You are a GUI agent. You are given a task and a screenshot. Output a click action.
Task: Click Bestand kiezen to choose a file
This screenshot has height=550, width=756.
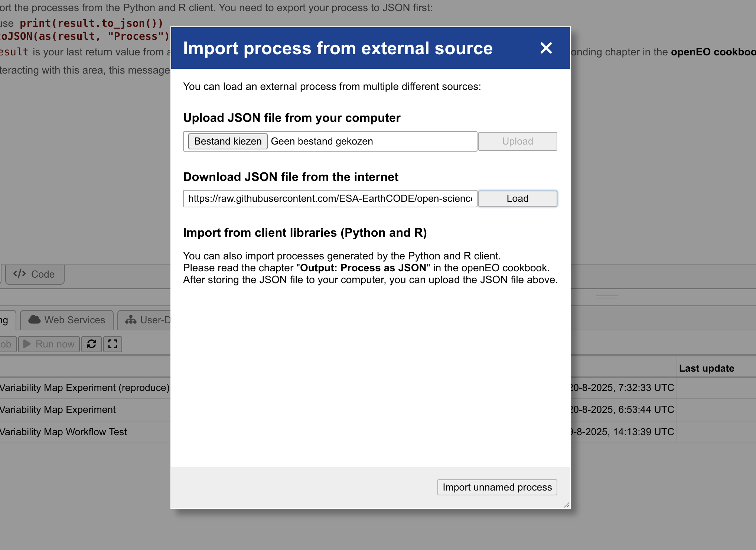coord(227,141)
